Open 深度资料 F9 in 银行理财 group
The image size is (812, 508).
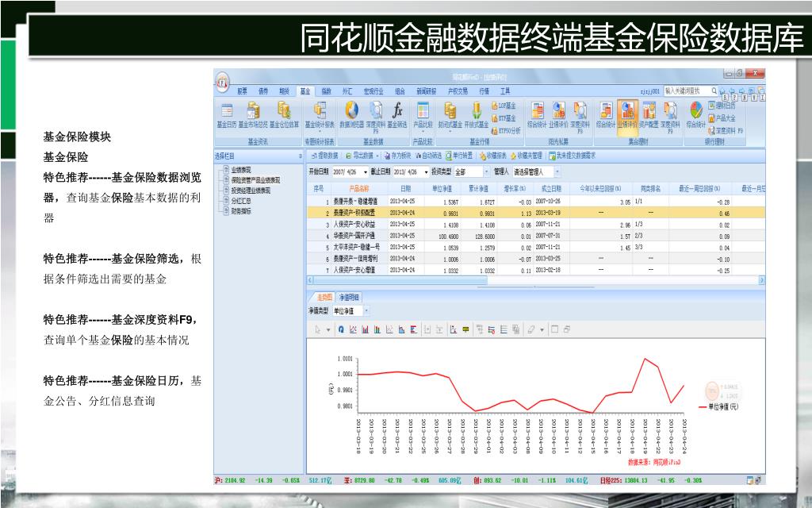coord(726,131)
